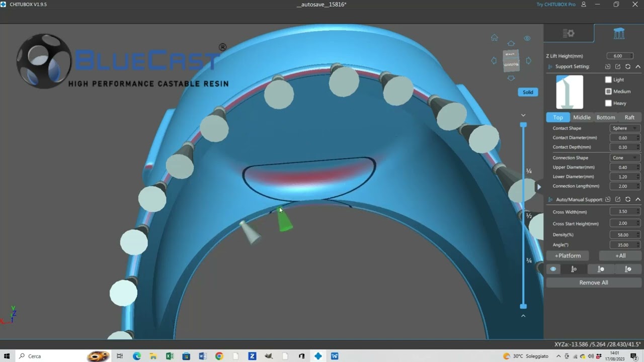Image resolution: width=644 pixels, height=362 pixels.
Task: Open File Explorer from the taskbar
Action: point(153,356)
